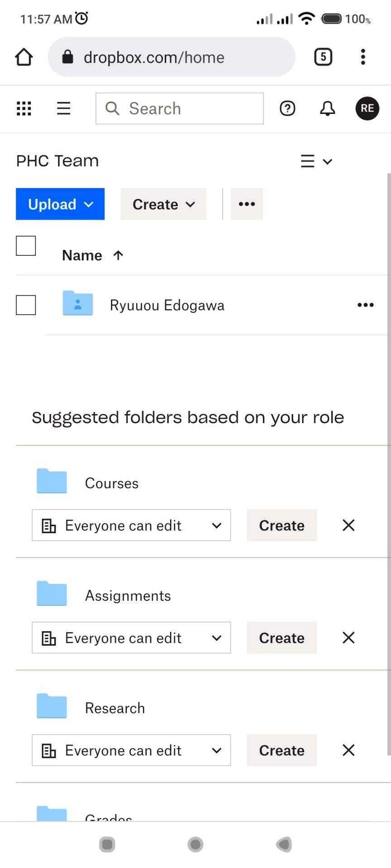The width and height of the screenshot is (391, 868).
Task: Open the hamburger navigation menu
Action: [x=63, y=108]
